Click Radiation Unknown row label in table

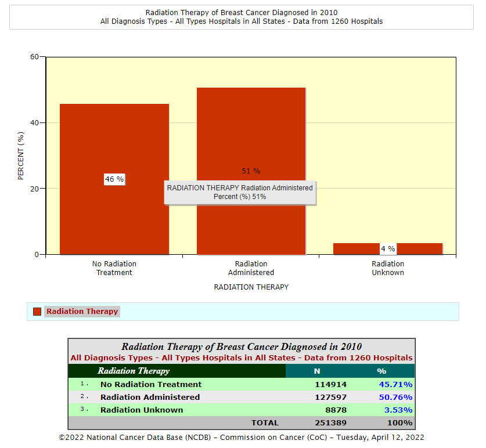tap(142, 410)
